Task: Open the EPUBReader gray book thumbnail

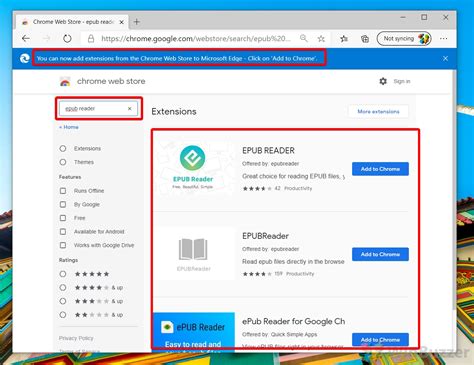Action: pyautogui.click(x=194, y=254)
